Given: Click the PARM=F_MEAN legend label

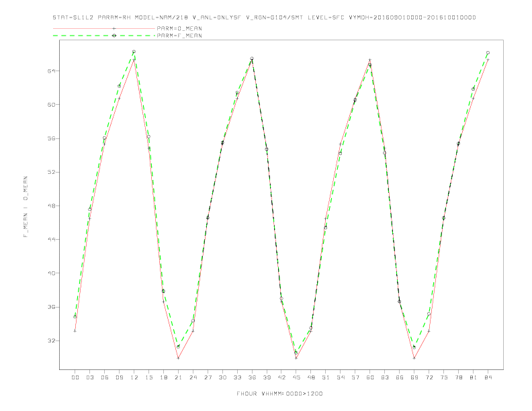Looking at the screenshot, I should coord(179,36).
